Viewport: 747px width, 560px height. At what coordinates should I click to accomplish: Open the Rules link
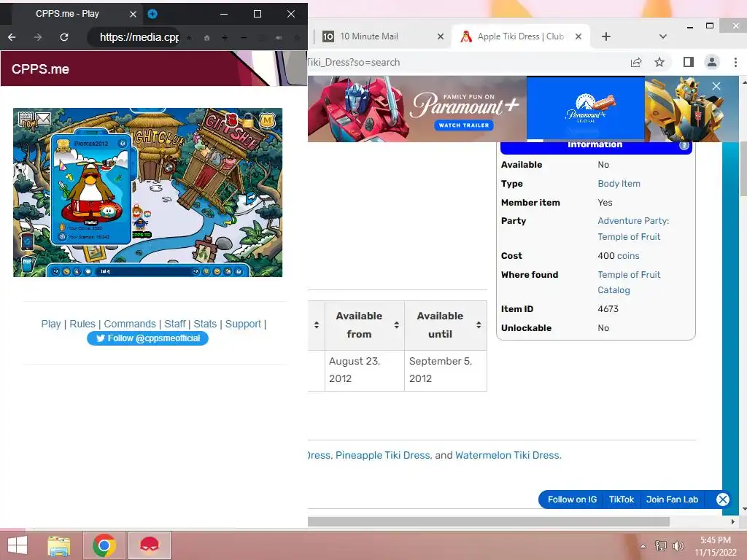pos(82,324)
